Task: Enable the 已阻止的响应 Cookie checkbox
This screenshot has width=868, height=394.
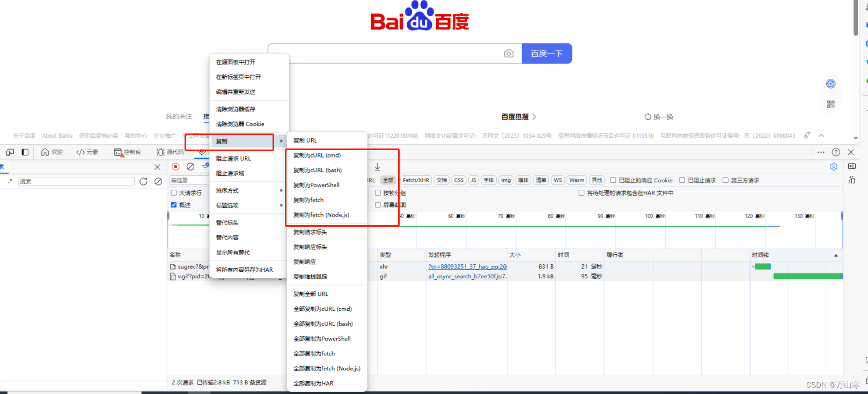Action: pos(613,180)
